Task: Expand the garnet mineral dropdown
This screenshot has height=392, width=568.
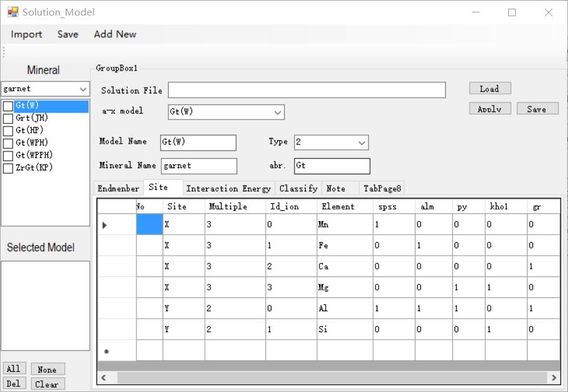Action: coord(83,89)
